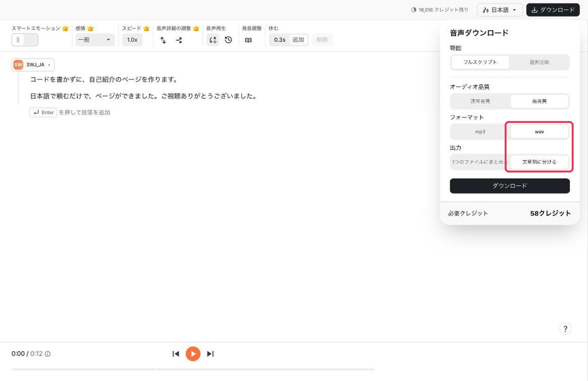The width and height of the screenshot is (588, 381).
Task: Open the audio history clock icon
Action: pyautogui.click(x=229, y=40)
